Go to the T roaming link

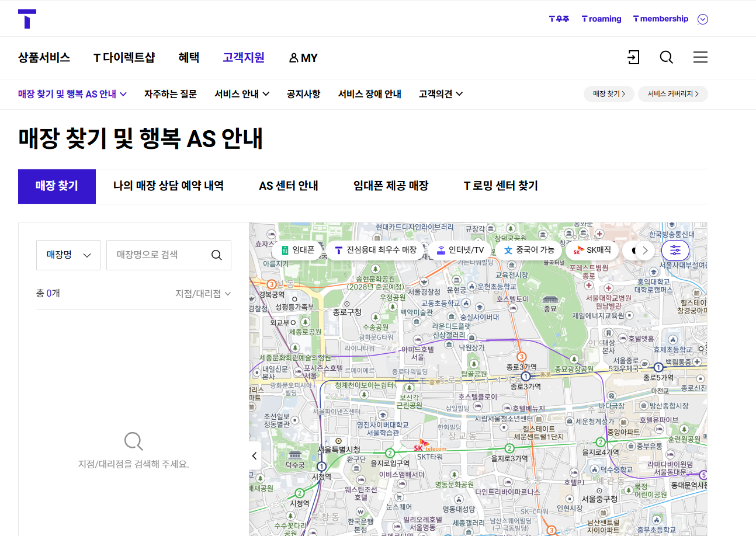click(x=601, y=19)
